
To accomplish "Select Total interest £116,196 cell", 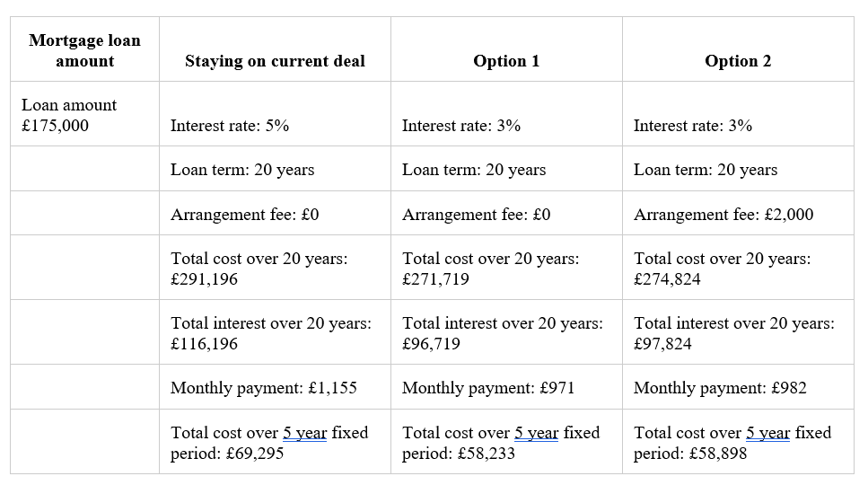I will coord(275,332).
